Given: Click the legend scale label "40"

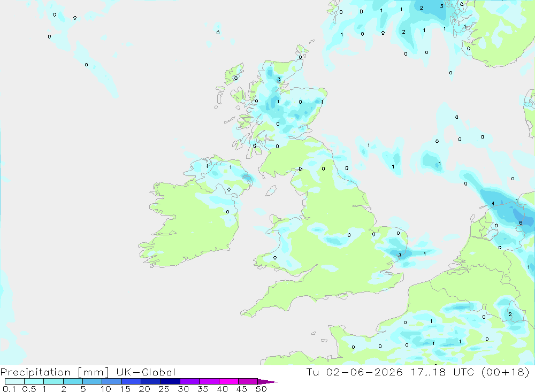Looking at the screenshot, I should pyautogui.click(x=222, y=389).
